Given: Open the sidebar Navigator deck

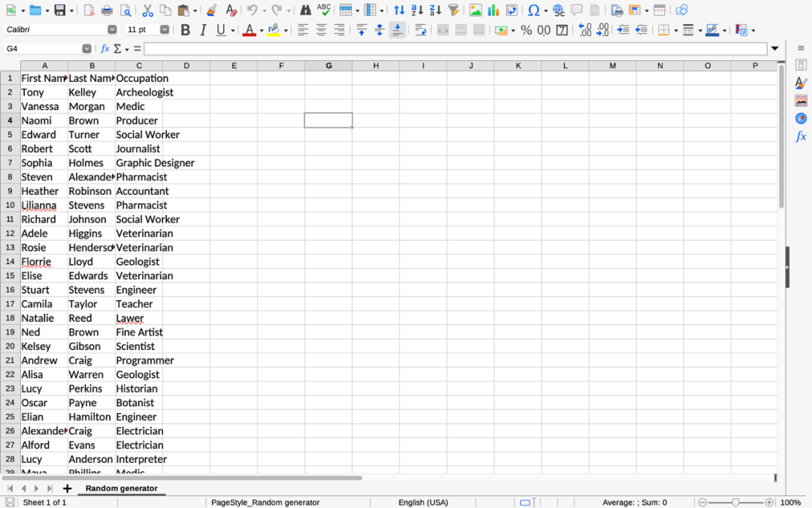Looking at the screenshot, I should [801, 119].
